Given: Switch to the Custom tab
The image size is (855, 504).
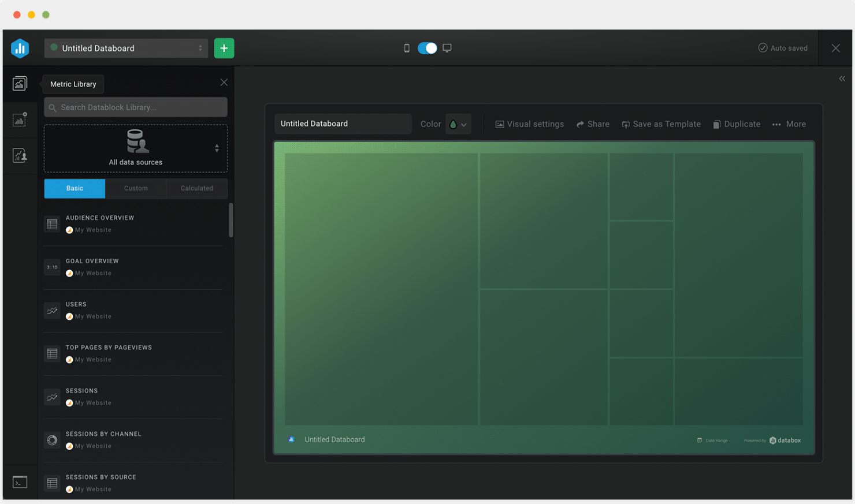Looking at the screenshot, I should [136, 188].
